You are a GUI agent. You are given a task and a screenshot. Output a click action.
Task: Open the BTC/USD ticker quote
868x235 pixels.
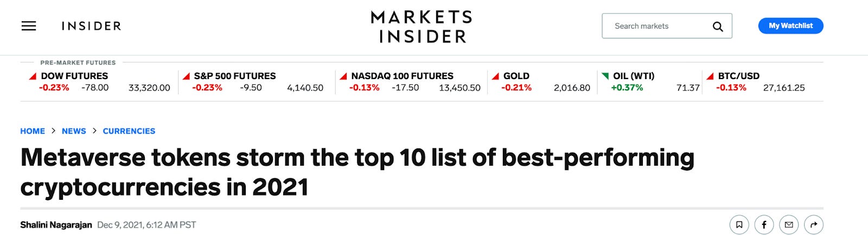pyautogui.click(x=756, y=82)
